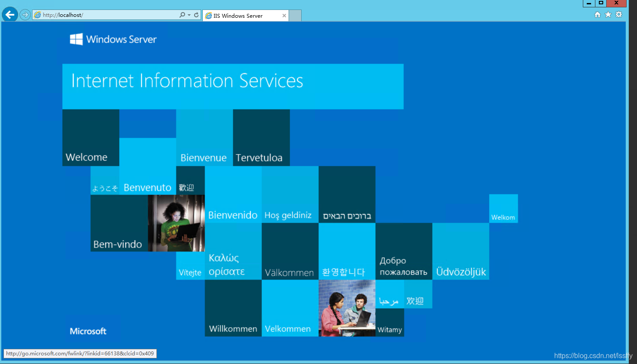The height and width of the screenshot is (364, 637).
Task: Click the Japanese ようこそ tile
Action: pos(105,180)
